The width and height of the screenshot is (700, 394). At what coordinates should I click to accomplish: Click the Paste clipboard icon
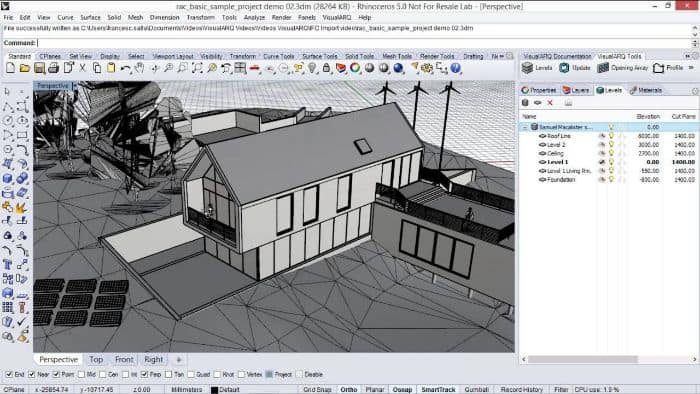[110, 68]
